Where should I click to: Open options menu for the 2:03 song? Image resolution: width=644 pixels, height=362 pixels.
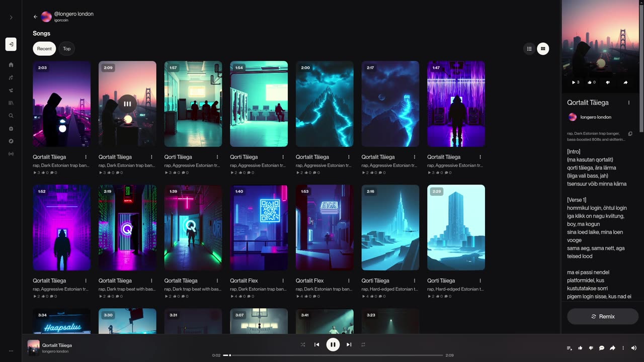[86, 157]
